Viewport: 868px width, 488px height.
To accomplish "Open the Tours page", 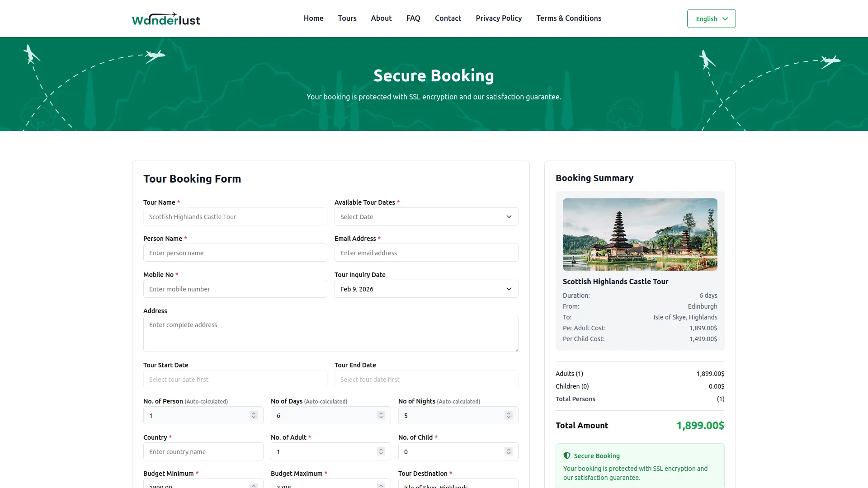I will point(347,18).
